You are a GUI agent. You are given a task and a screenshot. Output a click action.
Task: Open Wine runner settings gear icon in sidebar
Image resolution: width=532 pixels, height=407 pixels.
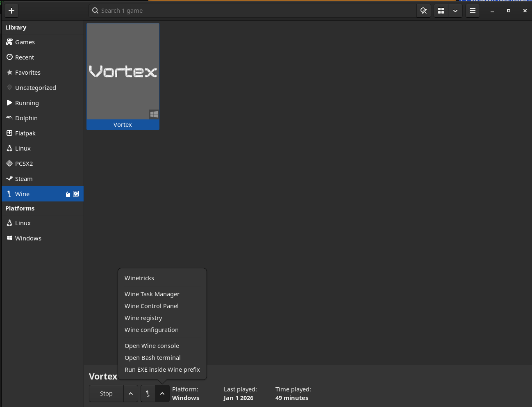[x=76, y=194]
